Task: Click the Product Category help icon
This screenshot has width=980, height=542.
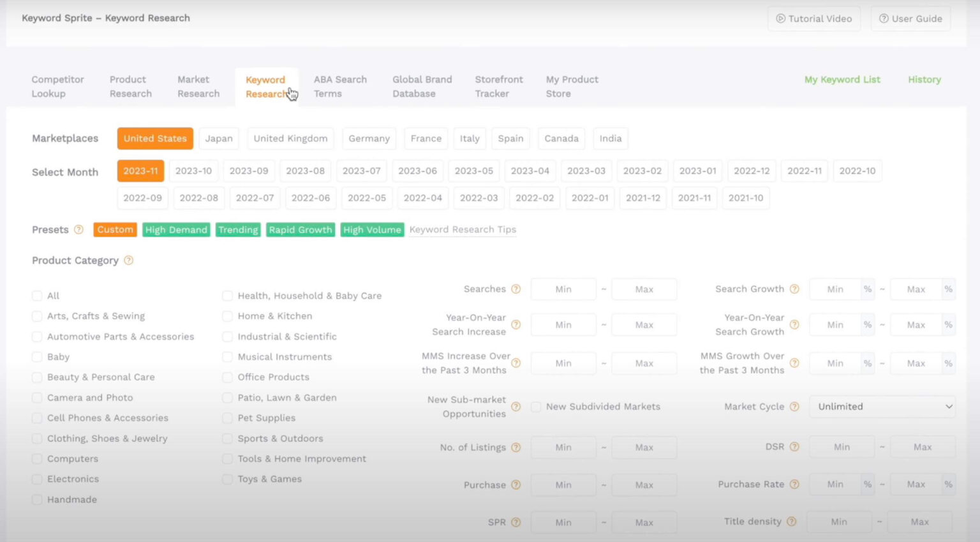Action: tap(129, 260)
